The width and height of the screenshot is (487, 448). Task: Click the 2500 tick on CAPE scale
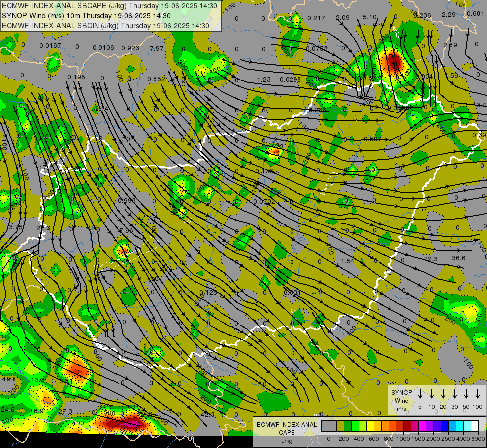pyautogui.click(x=448, y=439)
